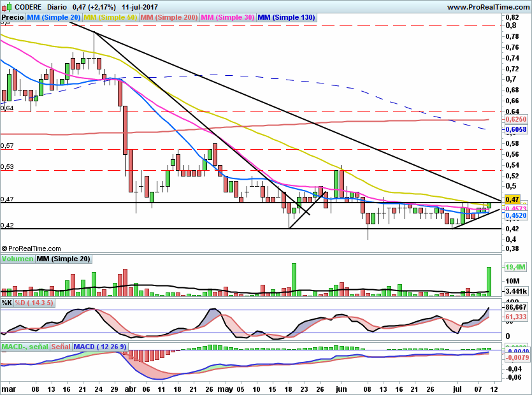Click the yellow 0,47 current price tag
The height and width of the screenshot is (395, 532).
pyautogui.click(x=512, y=199)
